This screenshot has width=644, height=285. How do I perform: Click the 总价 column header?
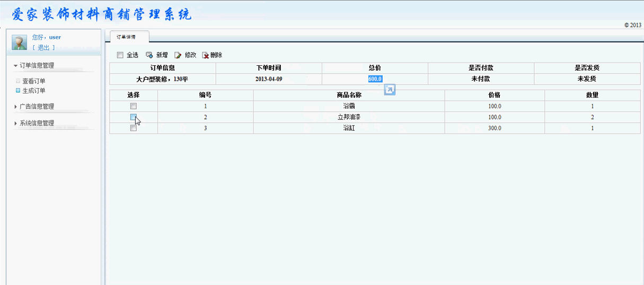375,68
